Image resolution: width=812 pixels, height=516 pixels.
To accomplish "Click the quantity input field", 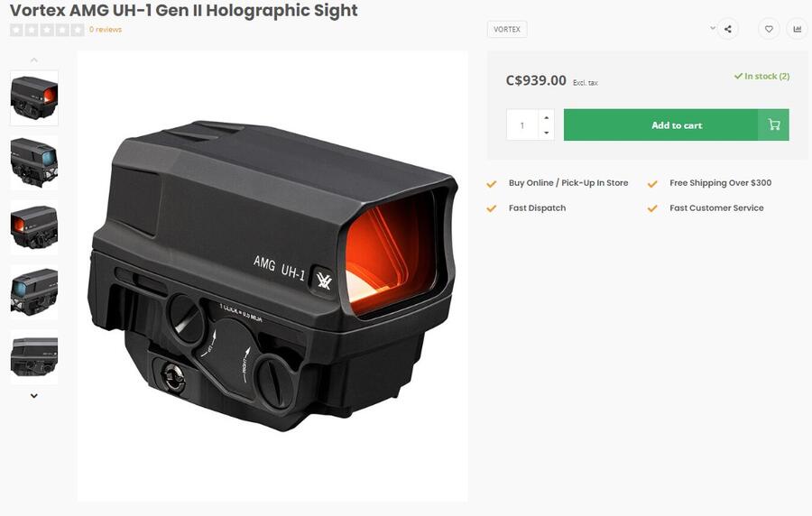I will 522,125.
